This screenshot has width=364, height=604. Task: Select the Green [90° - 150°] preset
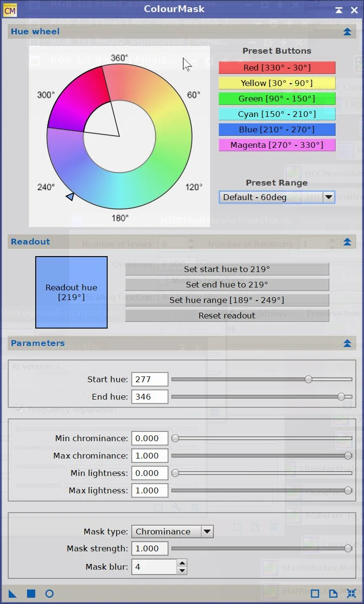click(x=277, y=99)
